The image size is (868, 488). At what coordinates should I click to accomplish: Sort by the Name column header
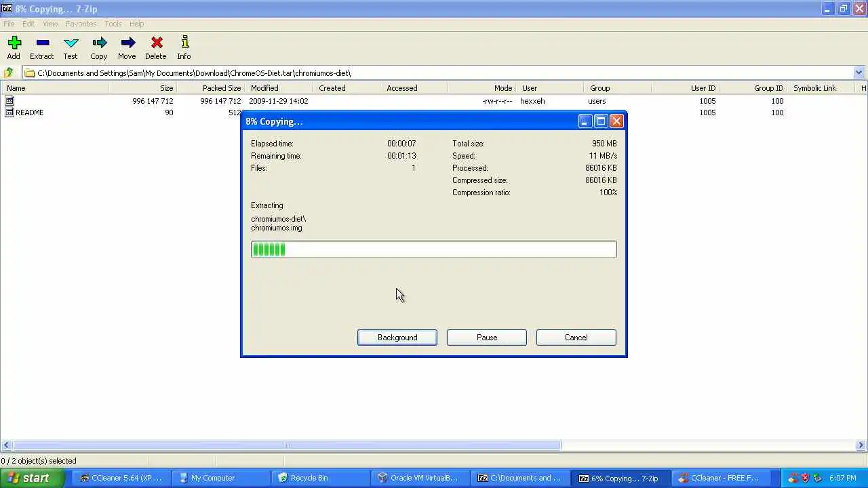pyautogui.click(x=54, y=88)
